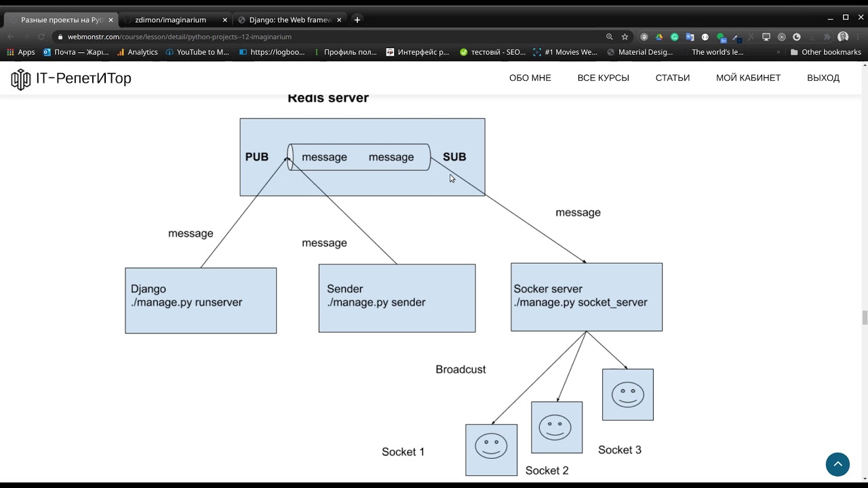Click the Socket 2 smiley face box
Screen dimensions: 868x488
tap(557, 427)
